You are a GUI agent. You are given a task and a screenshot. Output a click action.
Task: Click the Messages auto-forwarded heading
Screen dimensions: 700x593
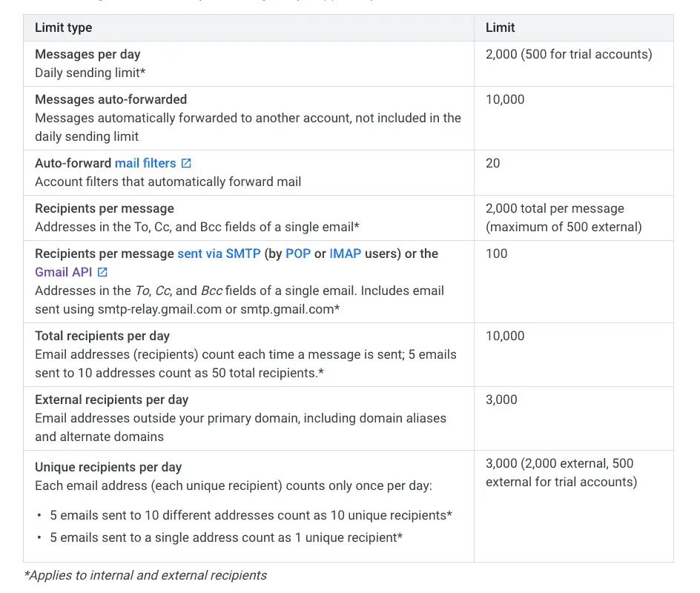point(110,99)
